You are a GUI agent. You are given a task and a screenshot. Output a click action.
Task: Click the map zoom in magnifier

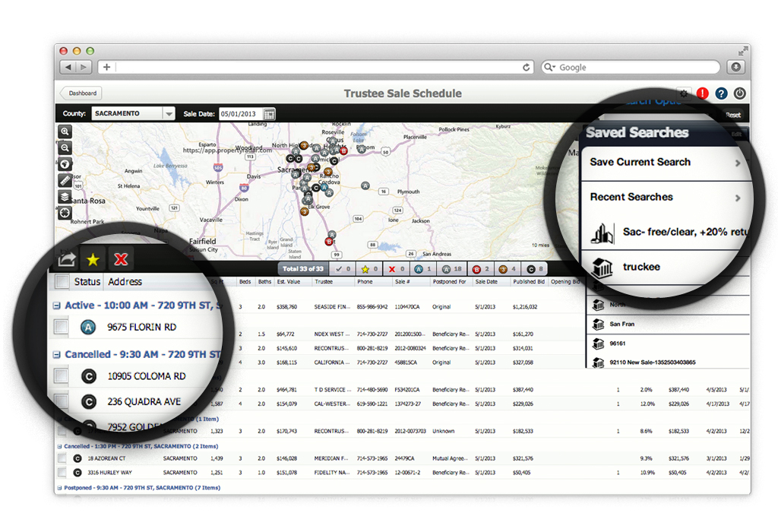(x=65, y=131)
